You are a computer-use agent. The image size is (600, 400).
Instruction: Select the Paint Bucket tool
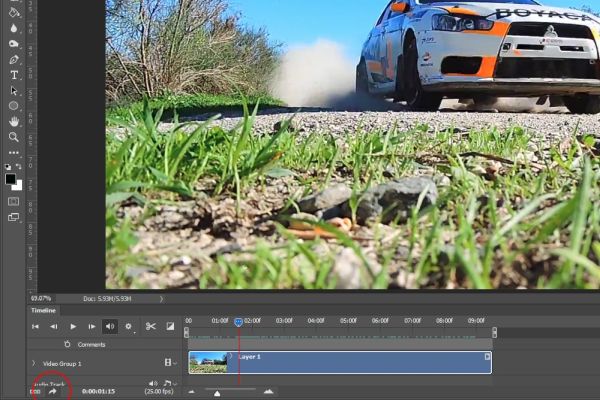pos(14,12)
